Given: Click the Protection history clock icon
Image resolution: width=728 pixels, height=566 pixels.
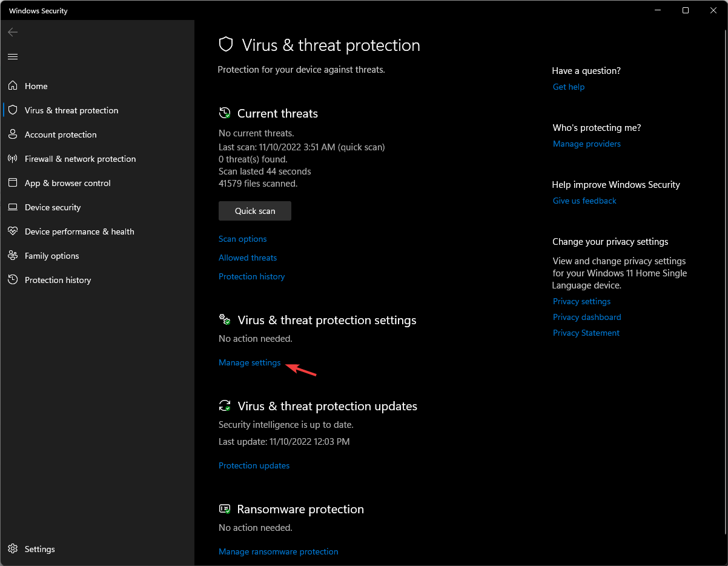Looking at the screenshot, I should point(13,280).
